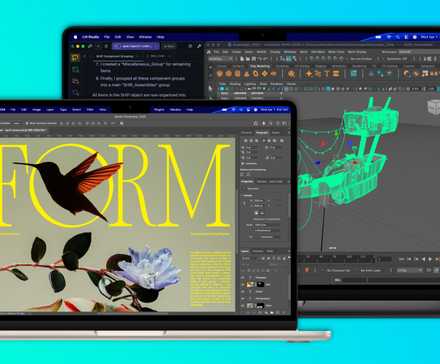Open Window menu in LM Studio menu bar
The image size is (440, 364).
(x=145, y=37)
